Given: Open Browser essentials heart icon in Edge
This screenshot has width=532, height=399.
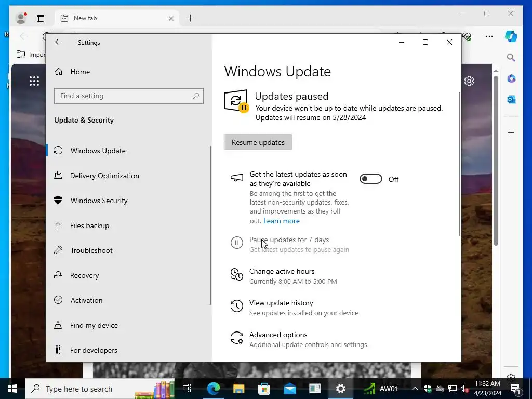Looking at the screenshot, I should 467,36.
